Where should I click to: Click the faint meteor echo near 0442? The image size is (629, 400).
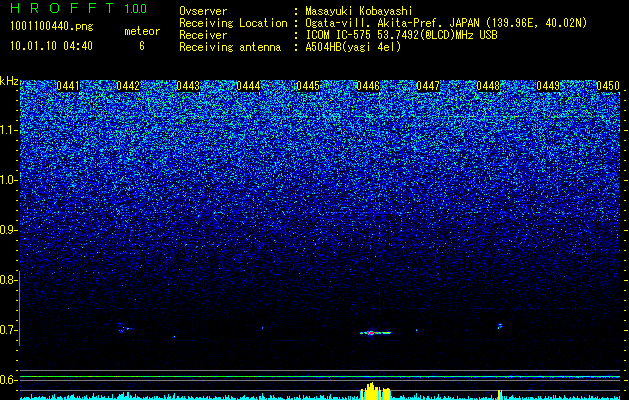[x=126, y=329]
